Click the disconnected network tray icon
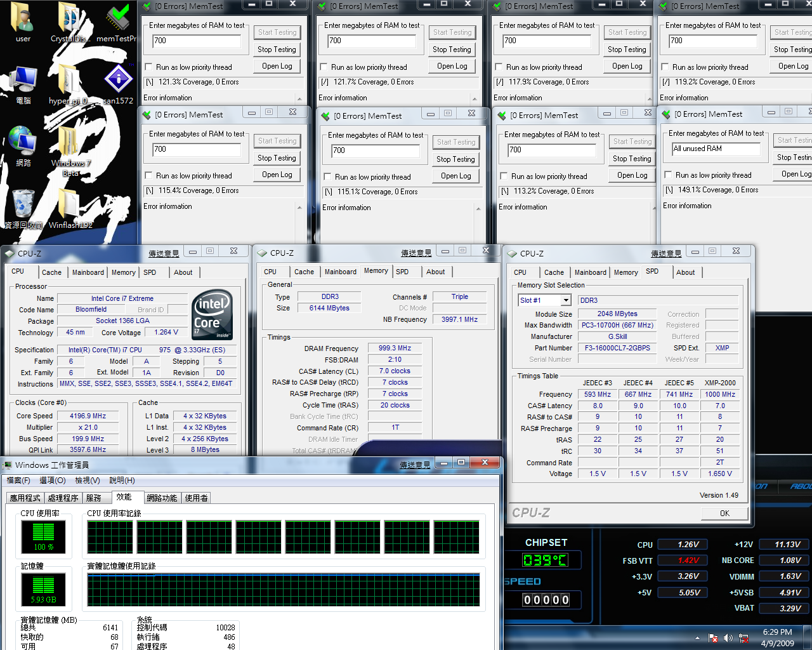This screenshot has width=812, height=650. [x=743, y=638]
